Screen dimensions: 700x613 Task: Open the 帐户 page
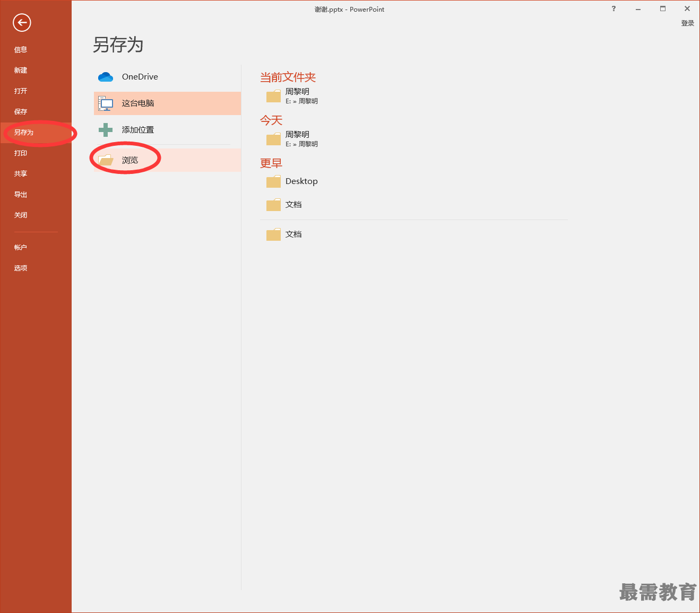coord(36,248)
